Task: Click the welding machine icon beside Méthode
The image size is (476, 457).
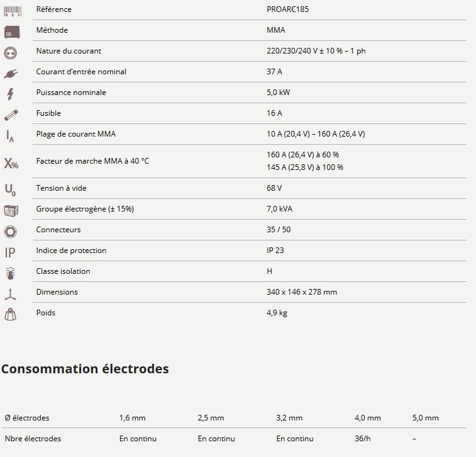Action: coord(11,31)
